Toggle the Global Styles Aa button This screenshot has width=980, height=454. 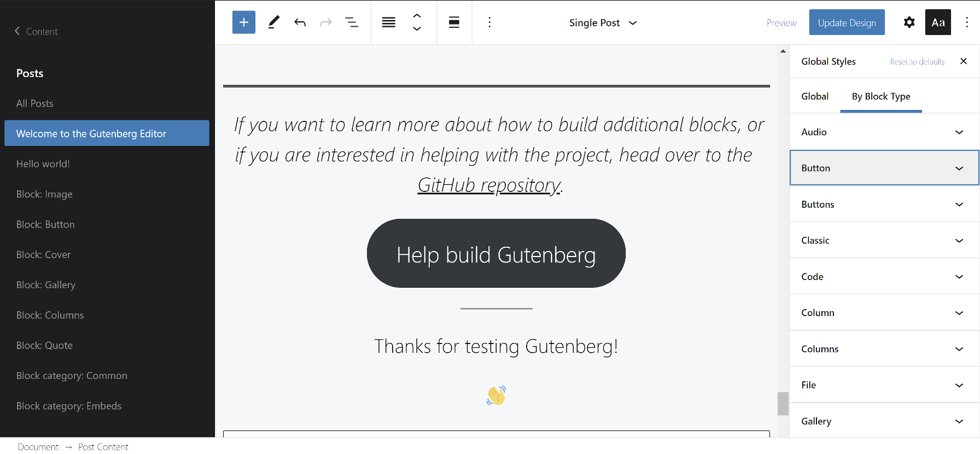tap(938, 22)
